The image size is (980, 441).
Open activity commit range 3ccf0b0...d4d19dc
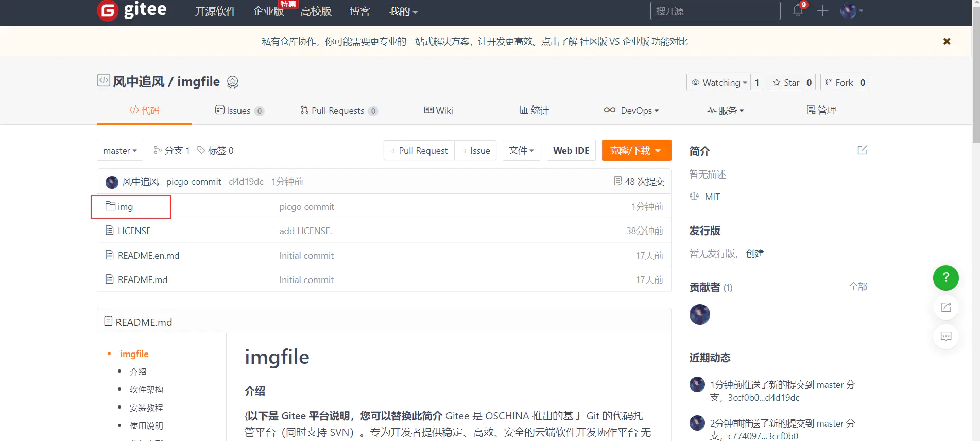tap(764, 397)
